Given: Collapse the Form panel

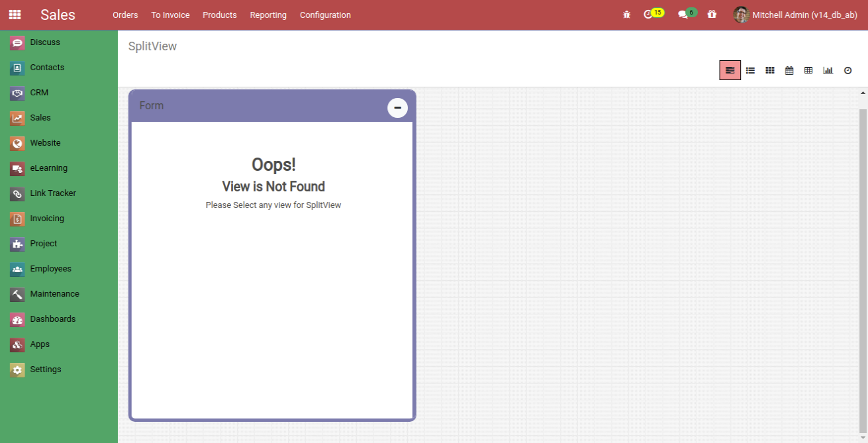Looking at the screenshot, I should 397,107.
